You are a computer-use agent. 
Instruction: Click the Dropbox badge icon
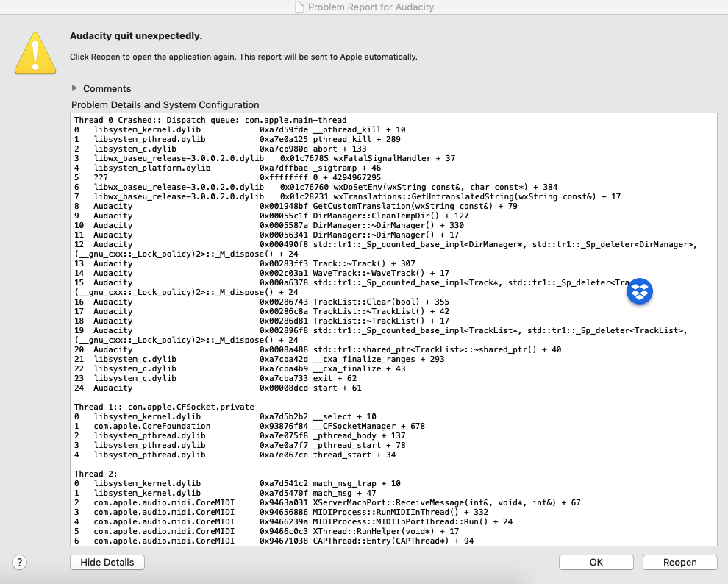tap(639, 291)
